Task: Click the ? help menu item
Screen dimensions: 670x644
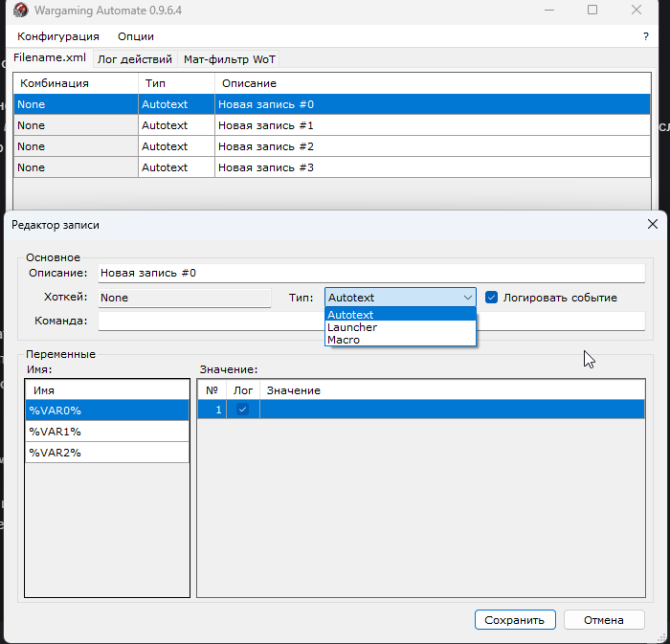Action: click(646, 36)
